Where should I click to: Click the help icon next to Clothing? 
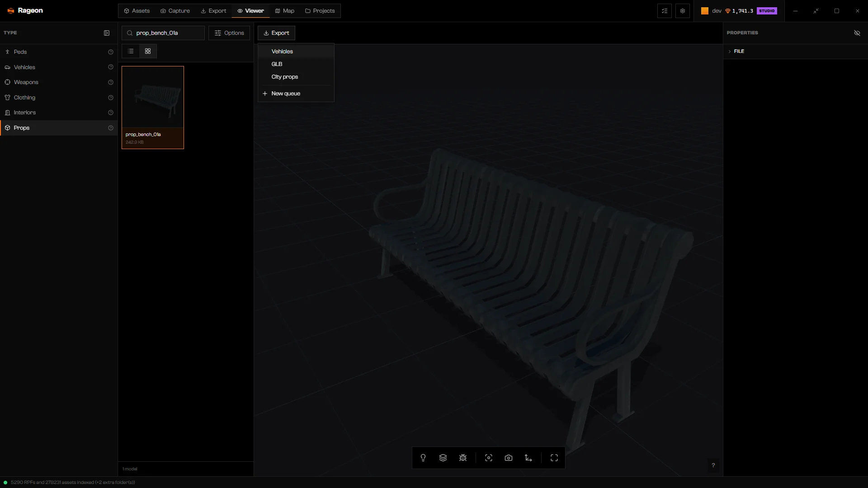[111, 98]
